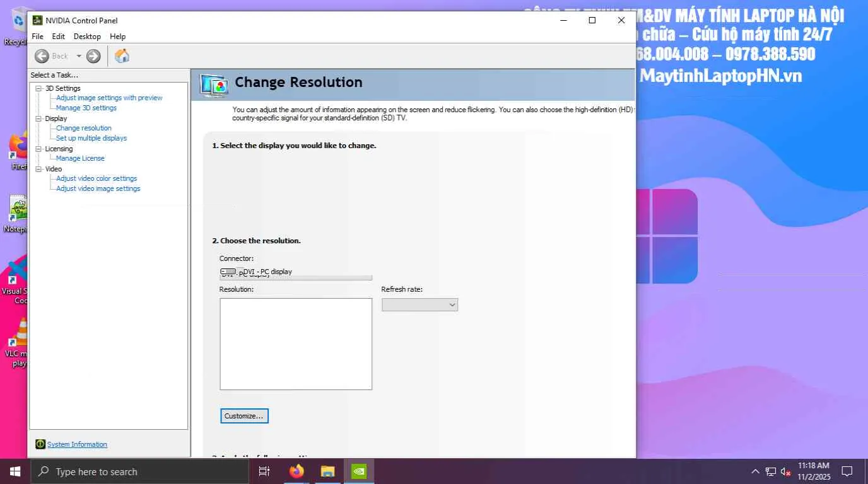868x484 pixels.
Task: Collapse the Licensing tree node
Action: click(38, 149)
